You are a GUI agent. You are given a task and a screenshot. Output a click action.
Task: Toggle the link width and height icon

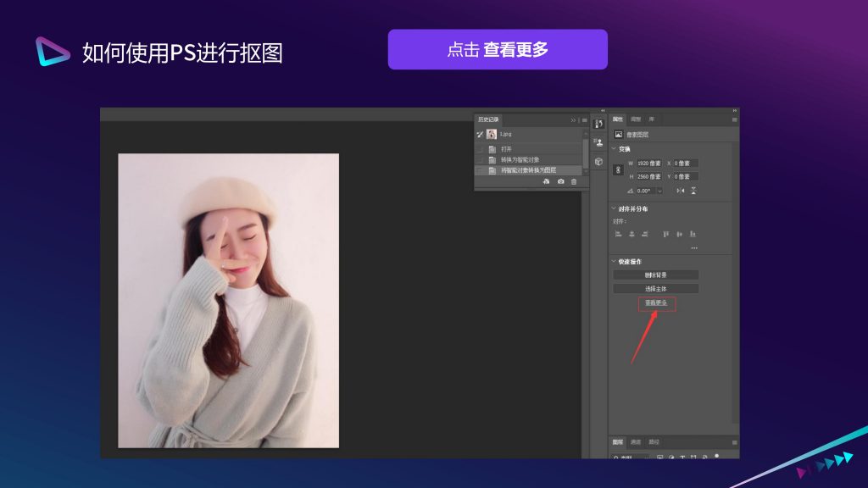point(617,169)
